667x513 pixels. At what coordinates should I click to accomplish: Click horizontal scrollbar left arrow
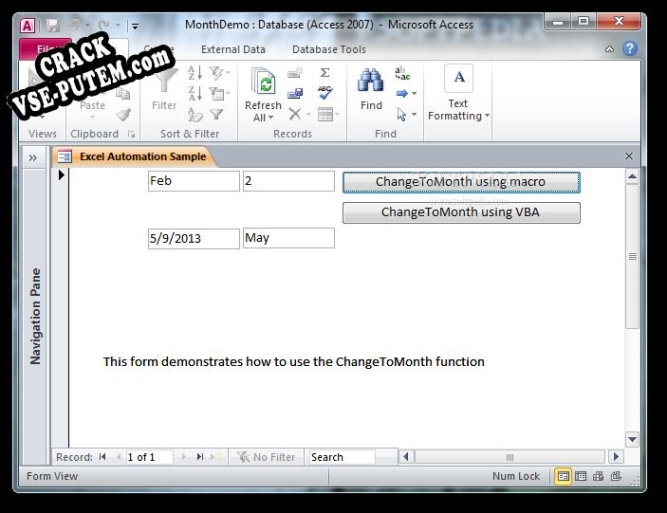click(406, 457)
